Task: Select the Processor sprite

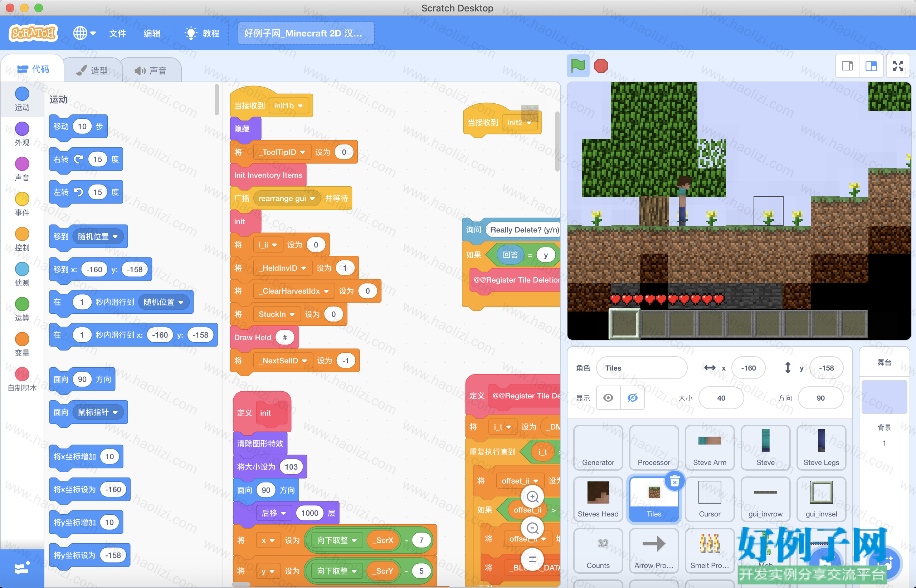Action: [x=654, y=447]
